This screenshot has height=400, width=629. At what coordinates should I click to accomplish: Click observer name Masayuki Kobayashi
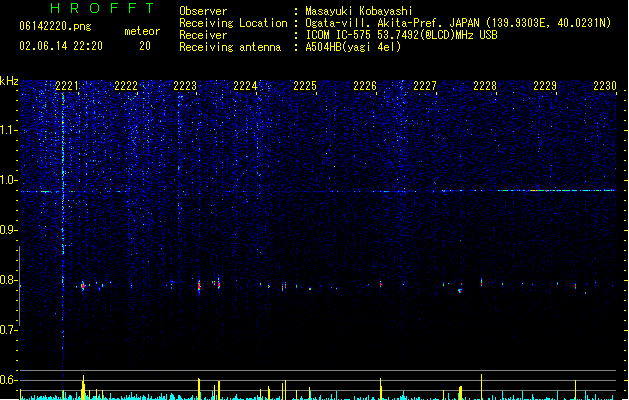pos(359,11)
